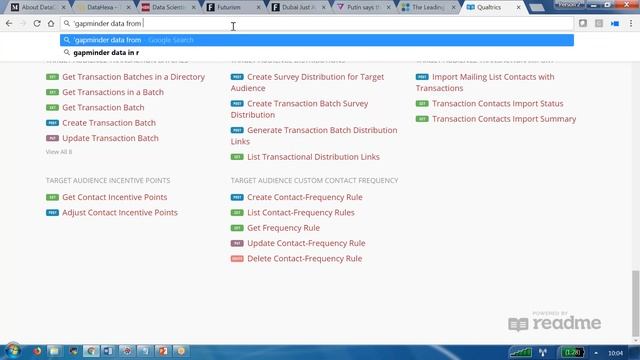The height and width of the screenshot is (360, 640).
Task: Open Create Contact-Frequency Rule
Action: (304, 197)
